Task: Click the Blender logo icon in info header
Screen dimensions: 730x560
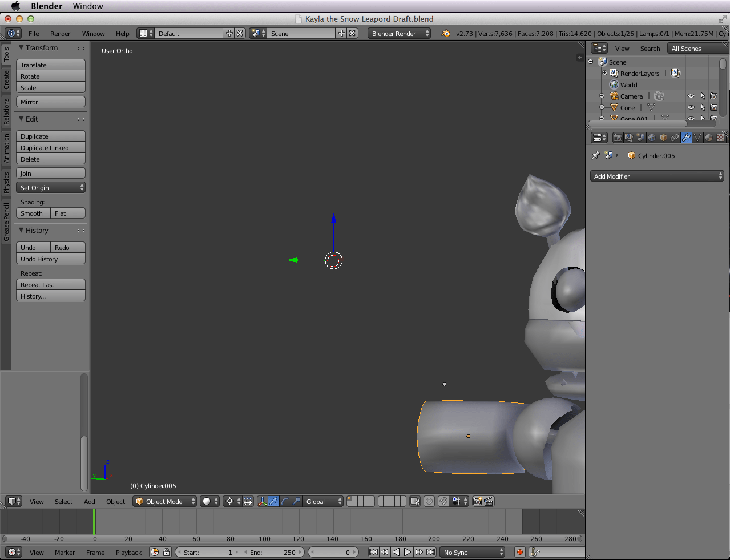Action: [x=446, y=33]
